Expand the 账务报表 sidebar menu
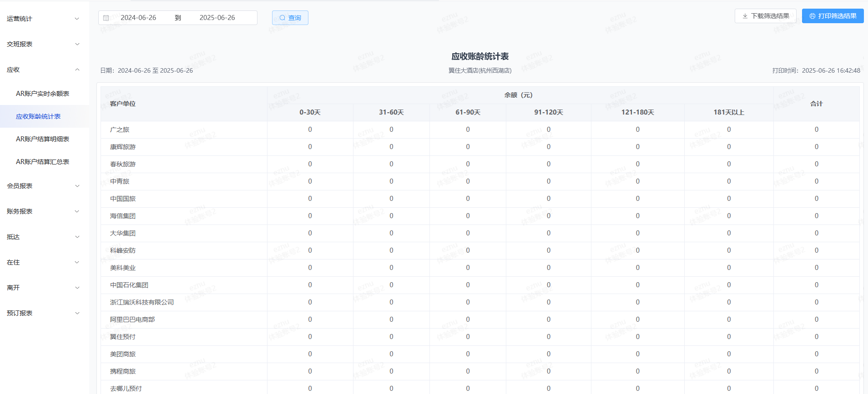868x394 pixels. (45, 211)
